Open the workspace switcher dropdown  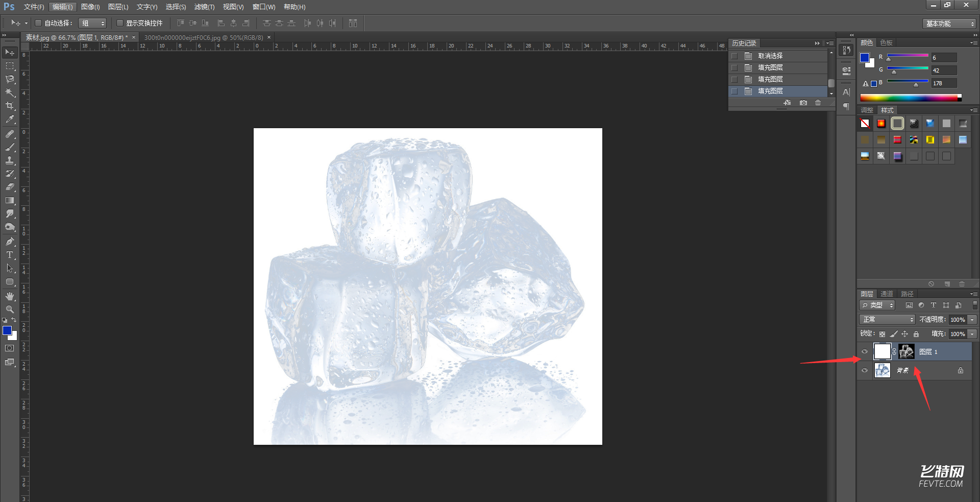[x=949, y=23]
